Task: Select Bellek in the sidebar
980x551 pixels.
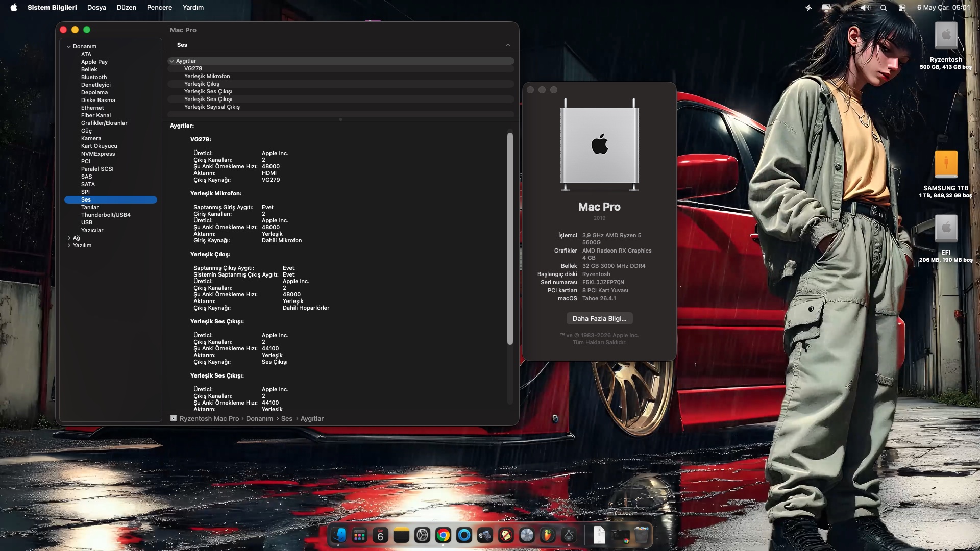Action: click(x=89, y=69)
